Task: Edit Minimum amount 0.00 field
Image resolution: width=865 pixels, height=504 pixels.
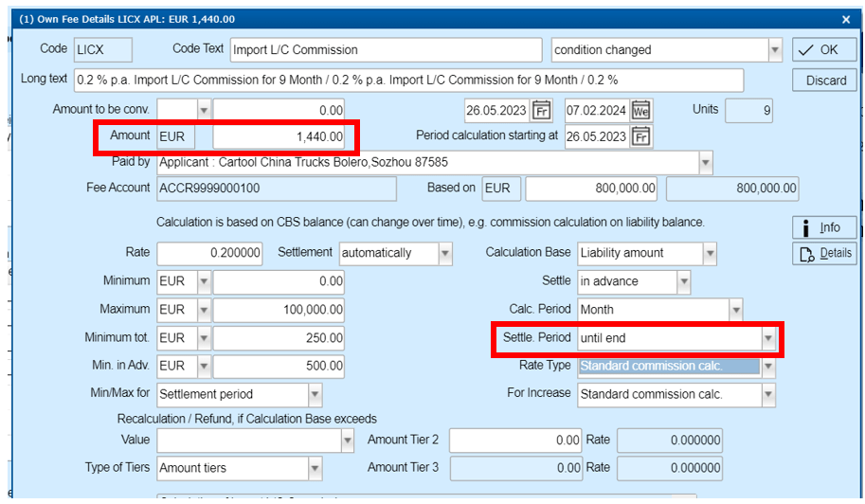Action: [x=279, y=281]
